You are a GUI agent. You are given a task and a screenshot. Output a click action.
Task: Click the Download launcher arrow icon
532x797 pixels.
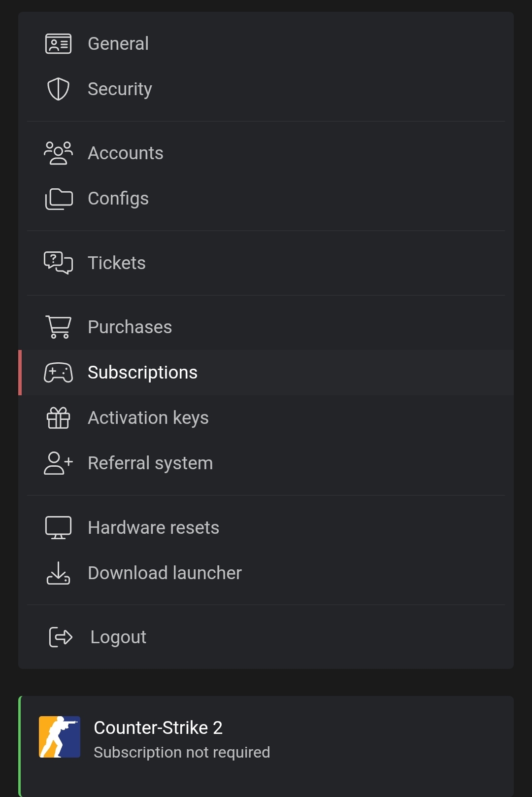58,573
